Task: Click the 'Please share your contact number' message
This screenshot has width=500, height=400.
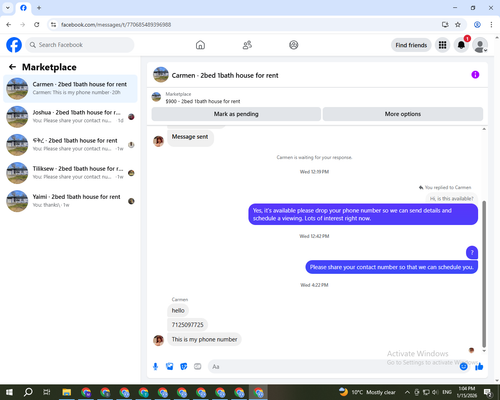Action: point(392,267)
